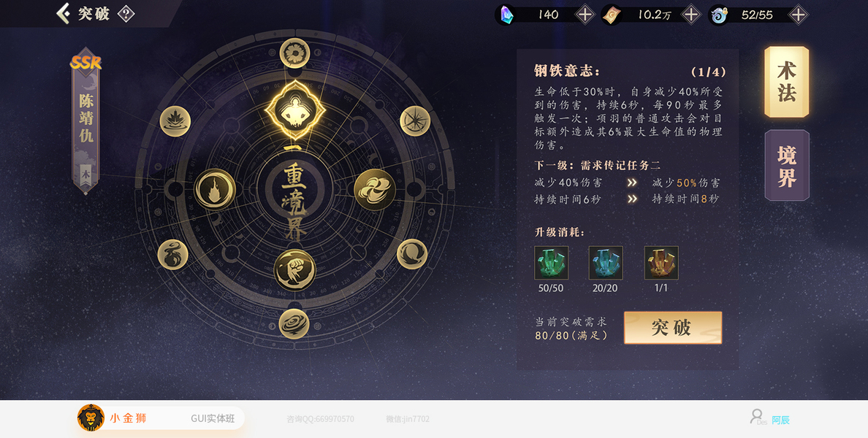
Task: Add stamina next to 52/55 counter
Action: (x=798, y=15)
